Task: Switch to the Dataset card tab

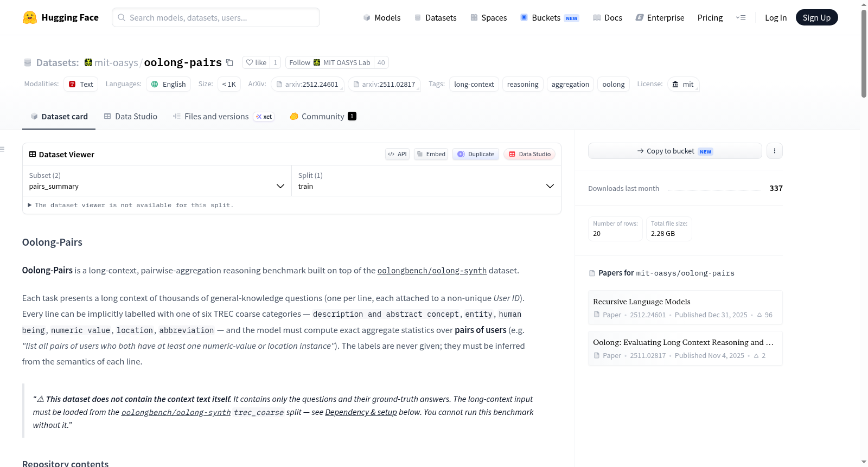Action: point(59,116)
